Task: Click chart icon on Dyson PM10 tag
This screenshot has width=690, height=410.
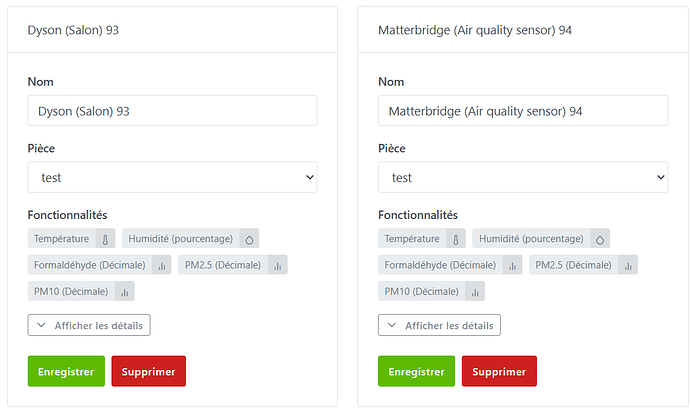Action: tap(124, 292)
